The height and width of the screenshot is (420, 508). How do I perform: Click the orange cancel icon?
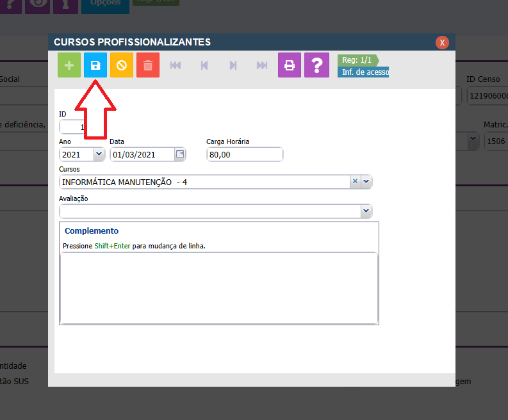point(122,65)
